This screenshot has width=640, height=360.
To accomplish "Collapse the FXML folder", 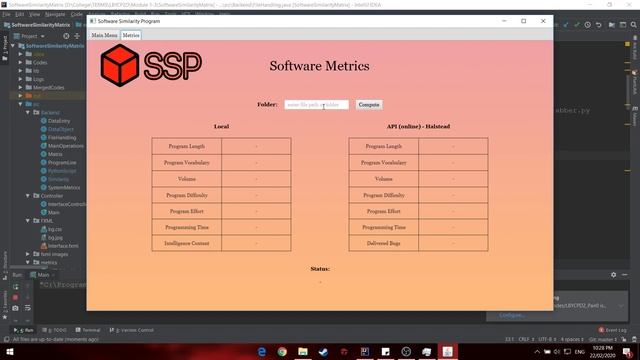I will click(28, 221).
